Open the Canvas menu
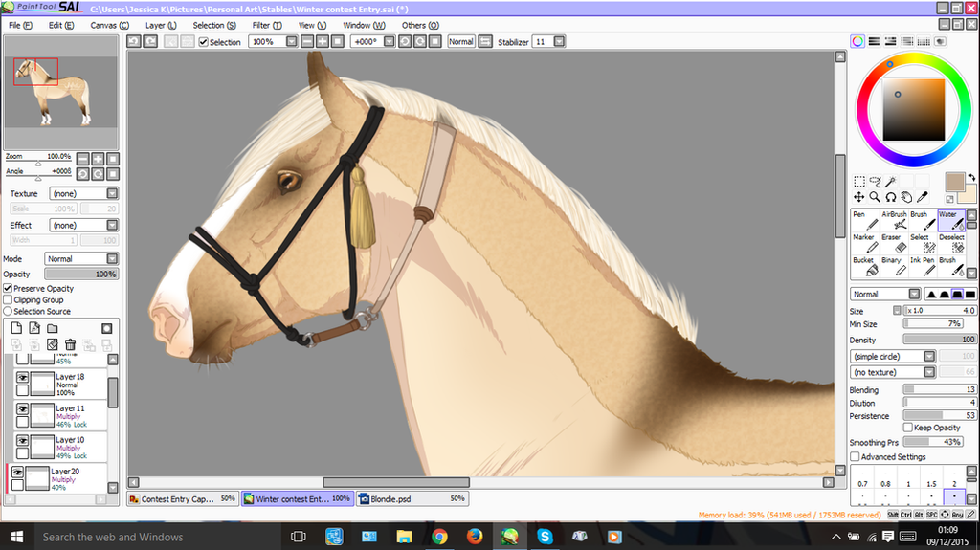This screenshot has height=550, width=980. tap(110, 25)
